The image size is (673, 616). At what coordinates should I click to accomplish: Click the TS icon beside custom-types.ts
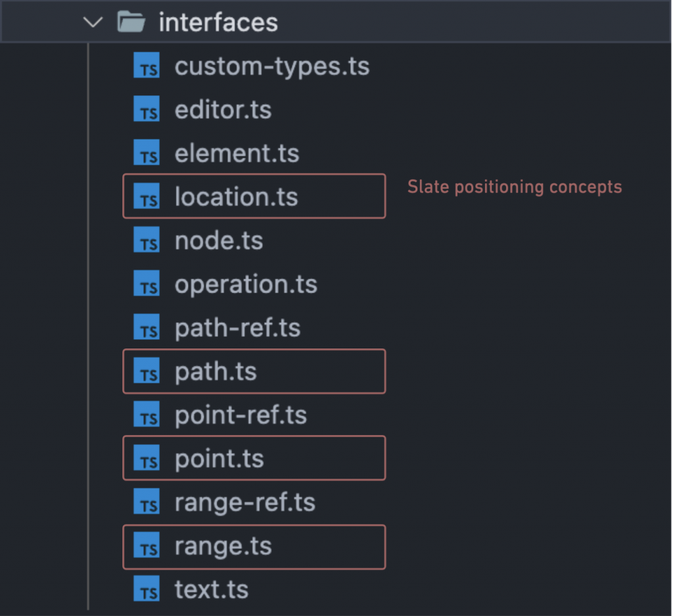[147, 66]
